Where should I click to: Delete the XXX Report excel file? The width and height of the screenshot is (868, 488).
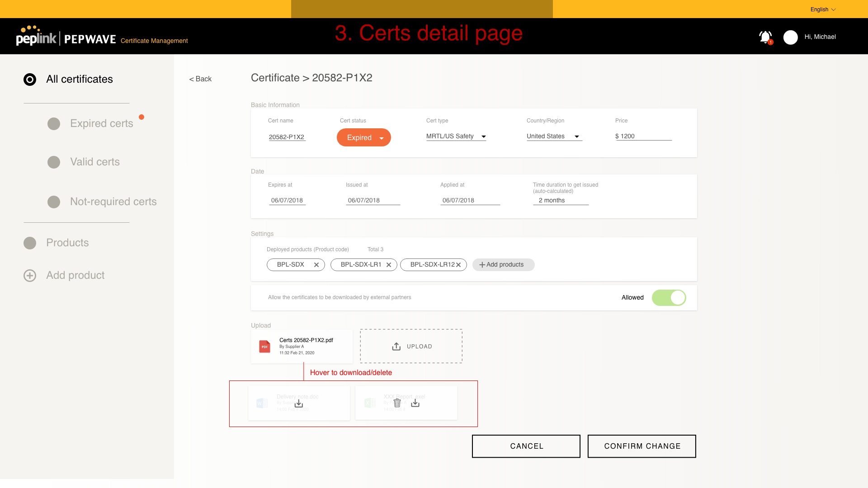pos(397,403)
